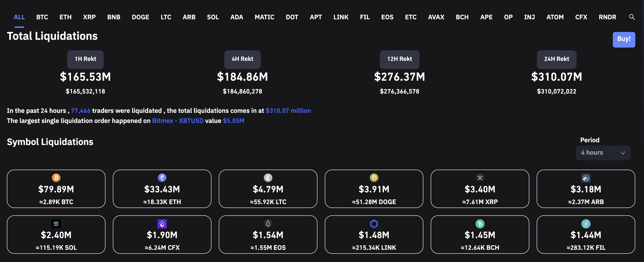Follow the Bitmex - XBTUSD link
The width and height of the screenshot is (644, 262).
click(x=178, y=121)
